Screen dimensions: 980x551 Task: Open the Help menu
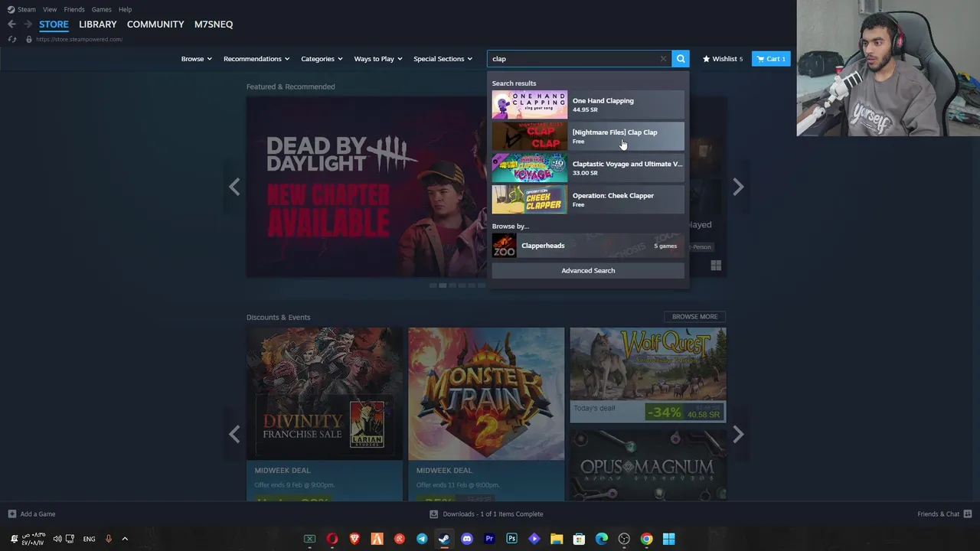[126, 9]
